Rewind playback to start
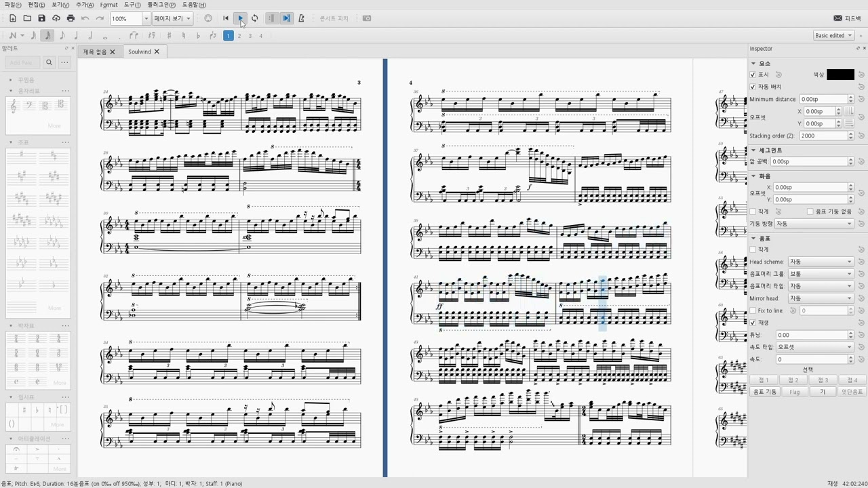The image size is (868, 488). 226,18
